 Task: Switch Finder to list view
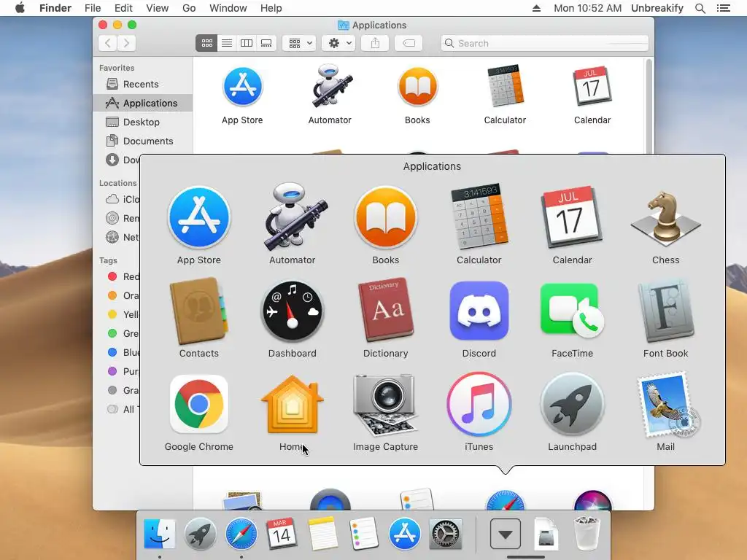227,43
